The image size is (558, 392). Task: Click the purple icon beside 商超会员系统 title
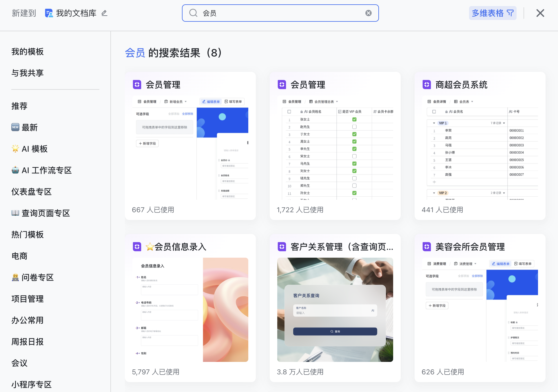click(x=427, y=85)
